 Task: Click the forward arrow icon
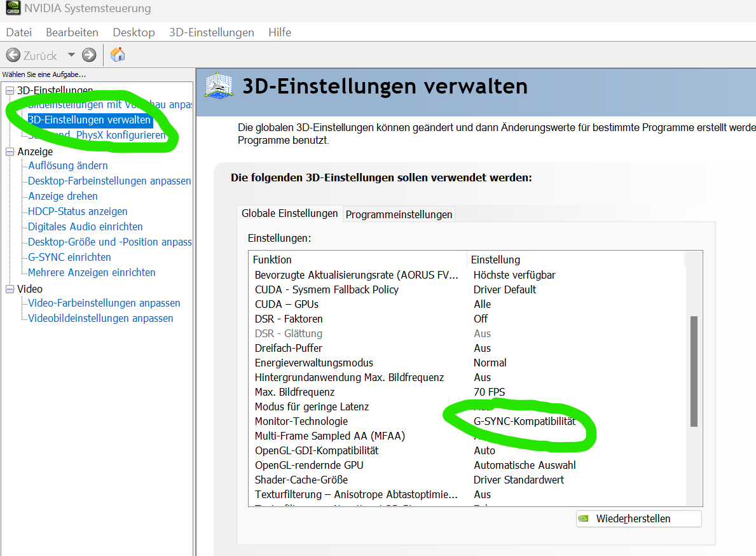click(x=89, y=55)
